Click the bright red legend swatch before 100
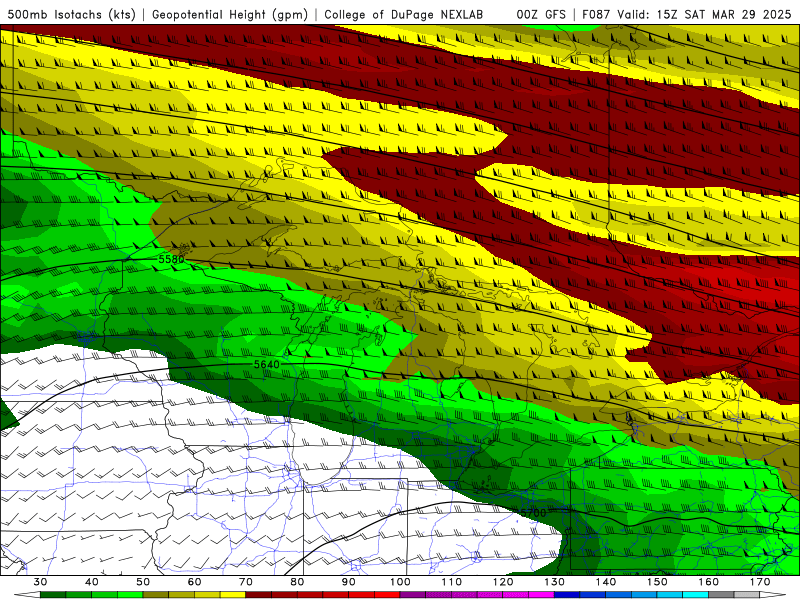This screenshot has width=800, height=600. tap(387, 595)
